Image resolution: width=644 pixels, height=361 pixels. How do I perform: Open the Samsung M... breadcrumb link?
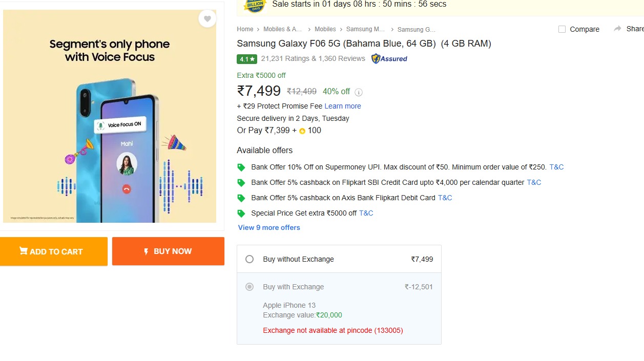[365, 29]
